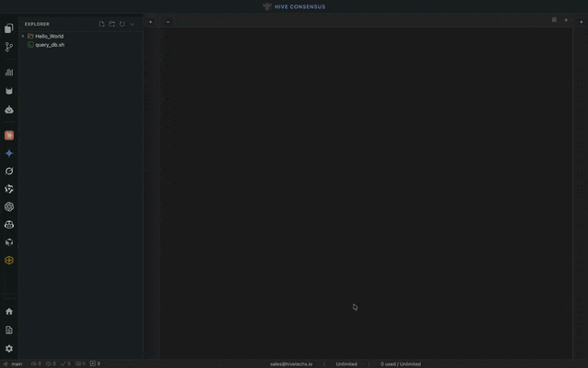
Task: Click the bar chart analytics icon
Action: coord(9,72)
